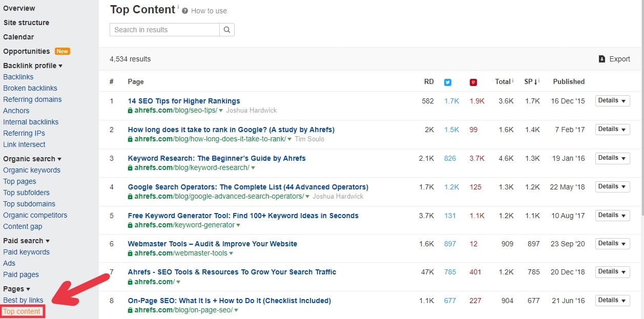644x319 pixels.
Task: Collapse the Organic search section
Action: [x=32, y=159]
